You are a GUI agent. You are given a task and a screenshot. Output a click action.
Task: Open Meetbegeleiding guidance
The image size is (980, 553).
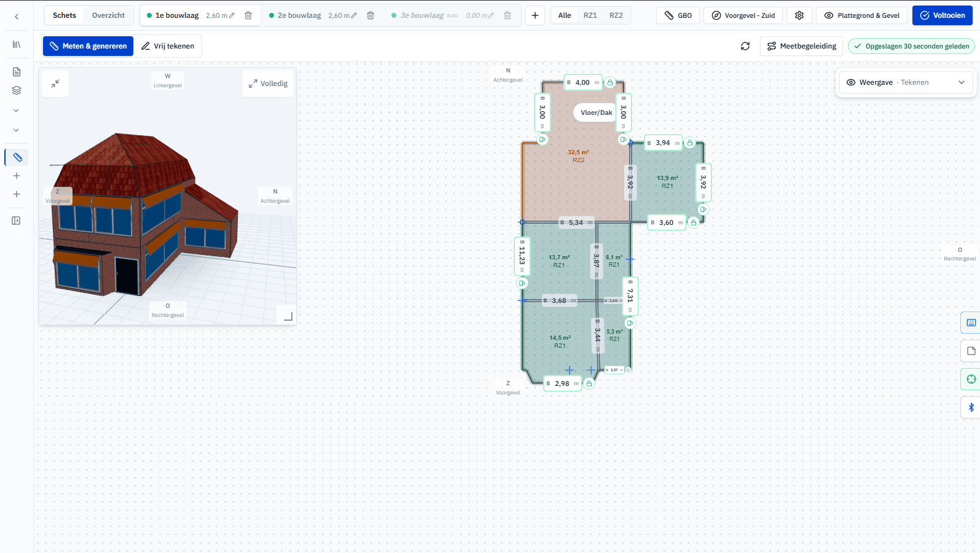tap(801, 46)
